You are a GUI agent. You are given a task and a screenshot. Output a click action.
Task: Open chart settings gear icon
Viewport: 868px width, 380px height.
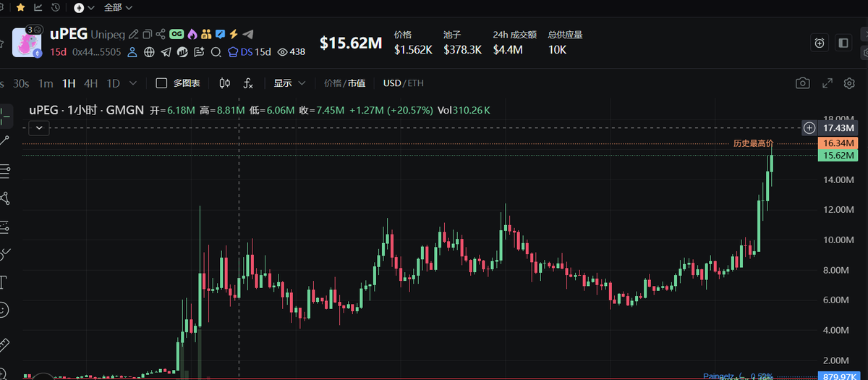point(850,83)
